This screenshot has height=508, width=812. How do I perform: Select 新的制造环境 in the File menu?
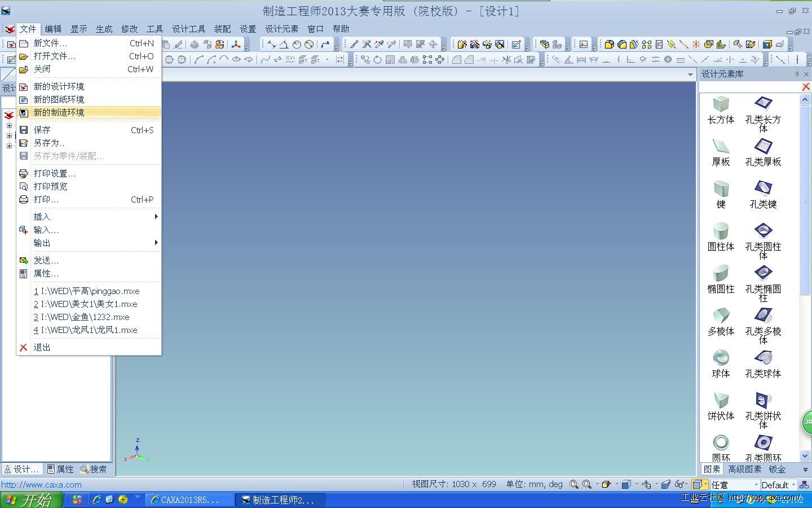[89, 112]
